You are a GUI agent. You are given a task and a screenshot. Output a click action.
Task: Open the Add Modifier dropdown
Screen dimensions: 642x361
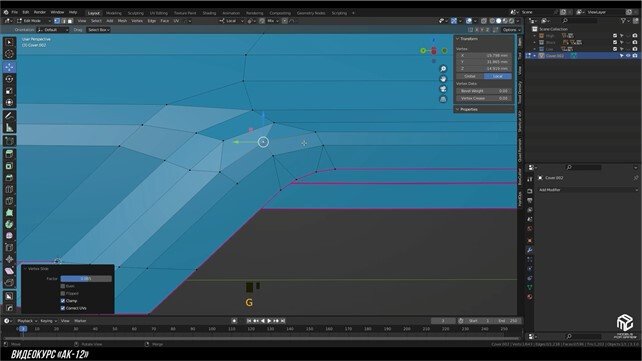588,190
